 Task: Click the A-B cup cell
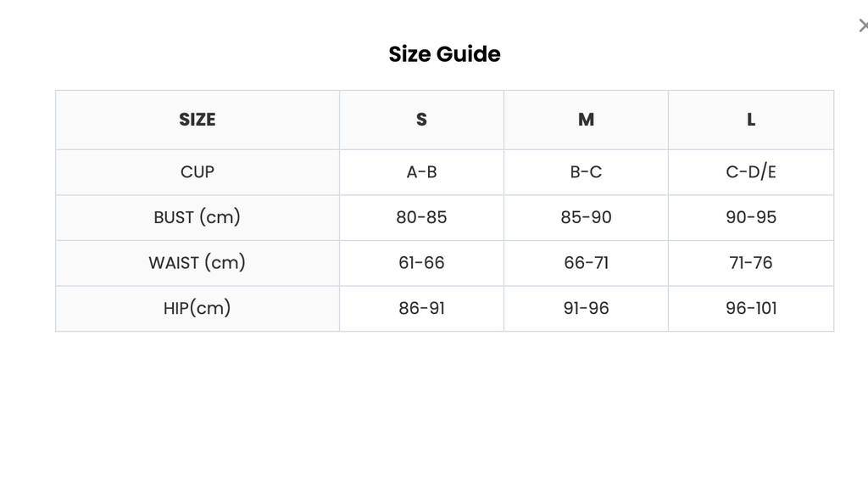click(x=421, y=172)
